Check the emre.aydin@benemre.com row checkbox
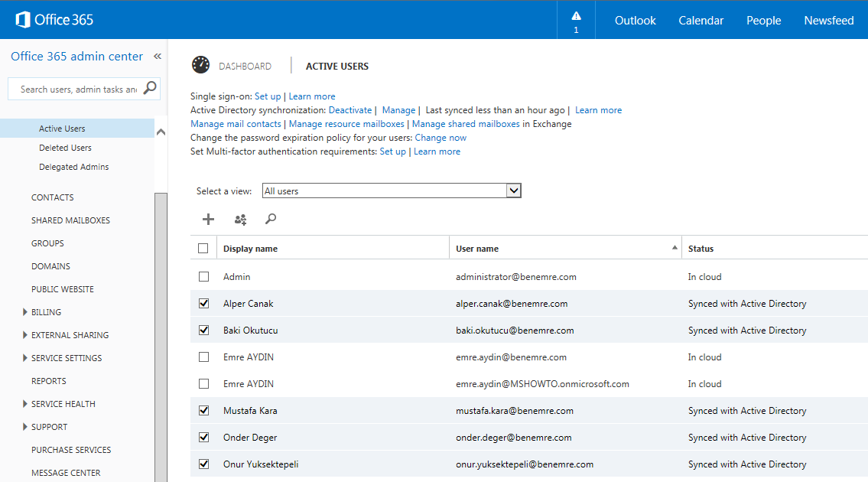This screenshot has width=868, height=482. click(203, 357)
